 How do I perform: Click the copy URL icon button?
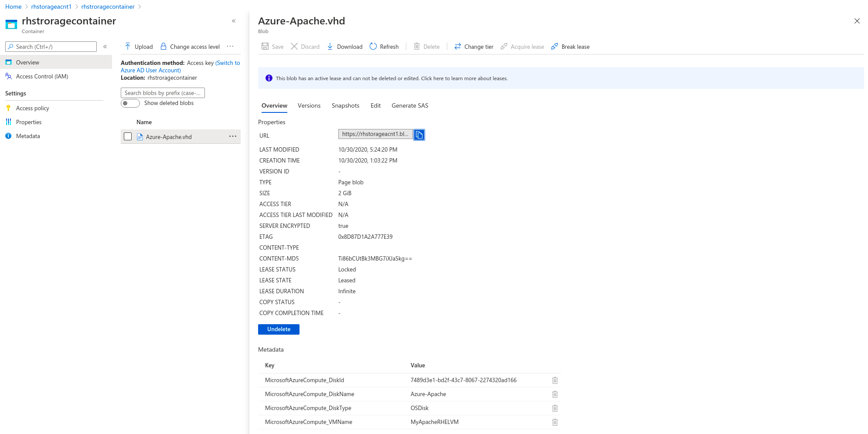(419, 135)
